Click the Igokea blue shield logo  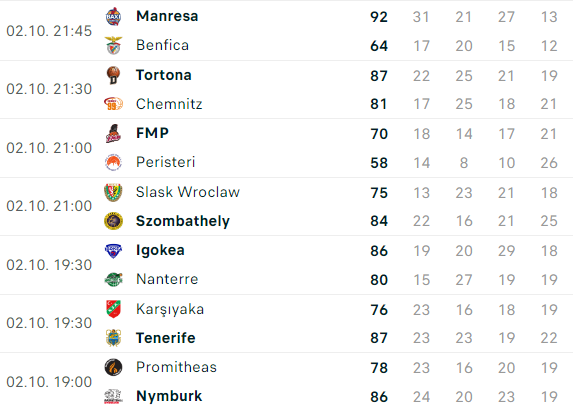113,251
